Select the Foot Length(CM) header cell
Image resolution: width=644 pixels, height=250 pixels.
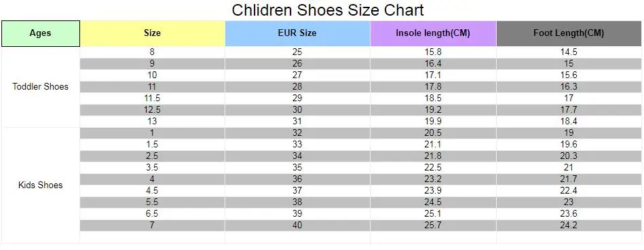click(x=569, y=33)
